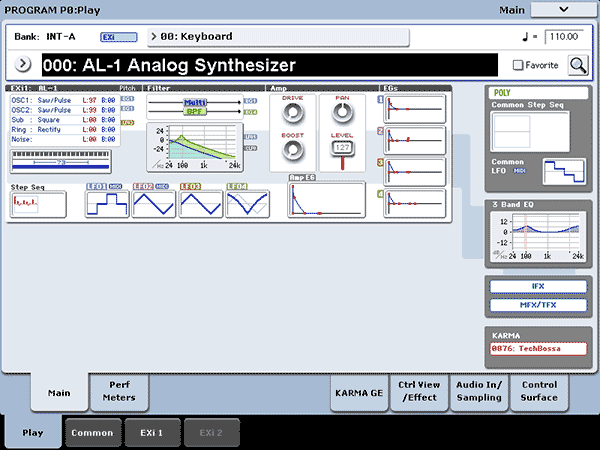Screen dimensions: 600x450
Task: Click the IFX button
Action: 538,286
